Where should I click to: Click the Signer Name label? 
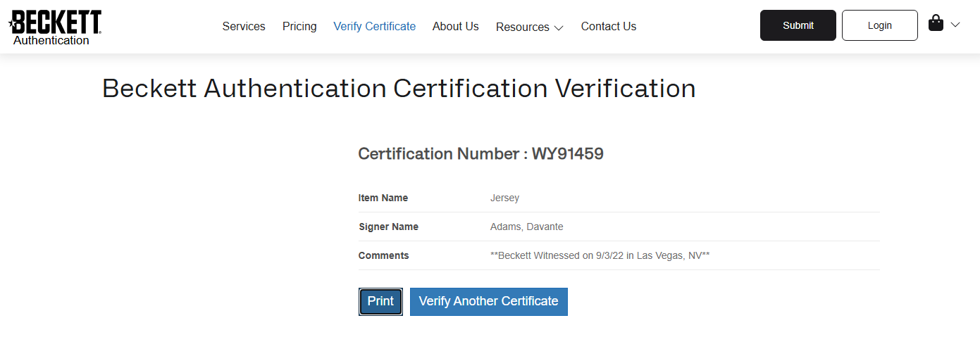388,227
